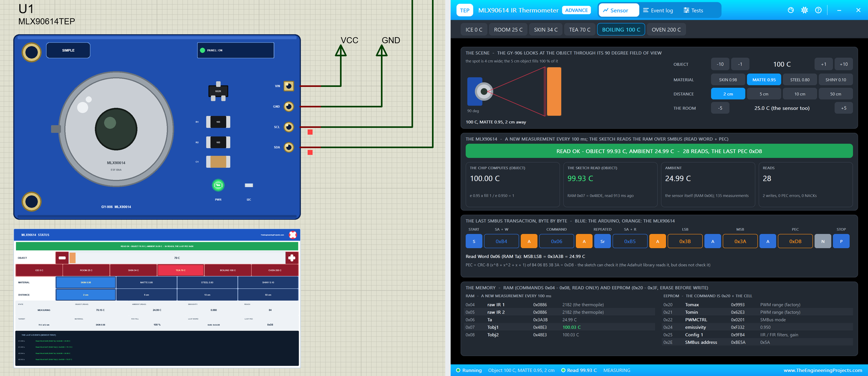Select 10 cm distance in Sensor window

[x=800, y=94]
